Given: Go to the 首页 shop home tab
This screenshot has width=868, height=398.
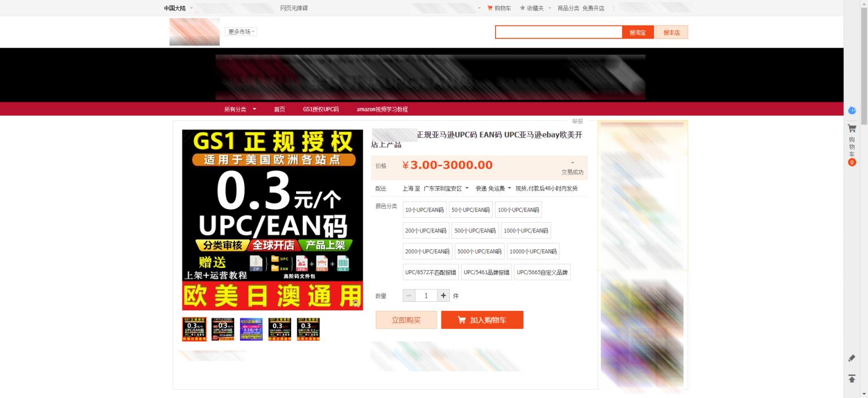Looking at the screenshot, I should coord(279,109).
